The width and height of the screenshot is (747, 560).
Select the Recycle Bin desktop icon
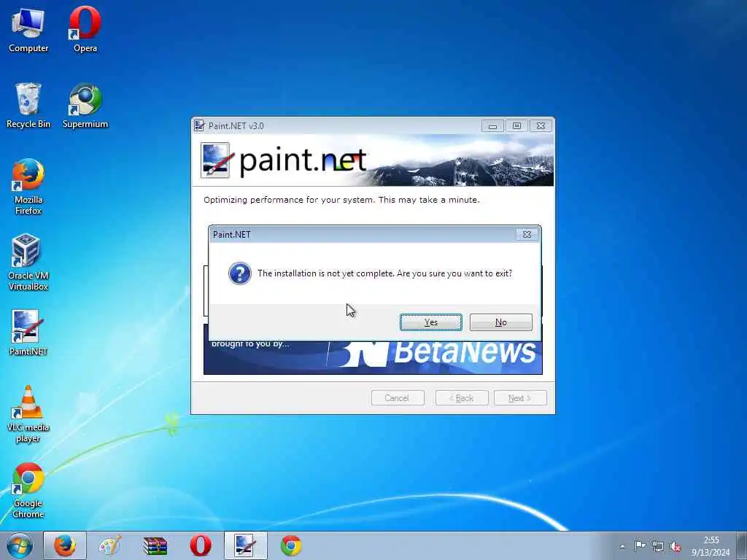28,106
